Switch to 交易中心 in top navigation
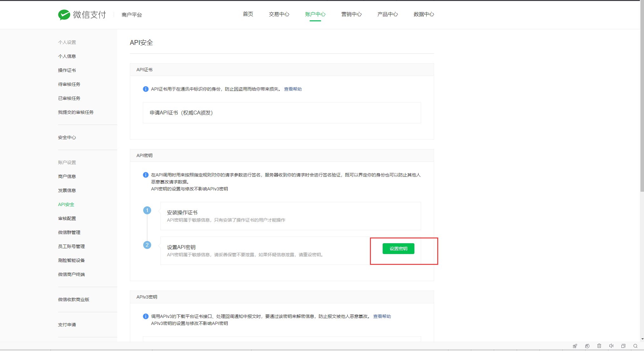This screenshot has height=351, width=644. [x=279, y=14]
